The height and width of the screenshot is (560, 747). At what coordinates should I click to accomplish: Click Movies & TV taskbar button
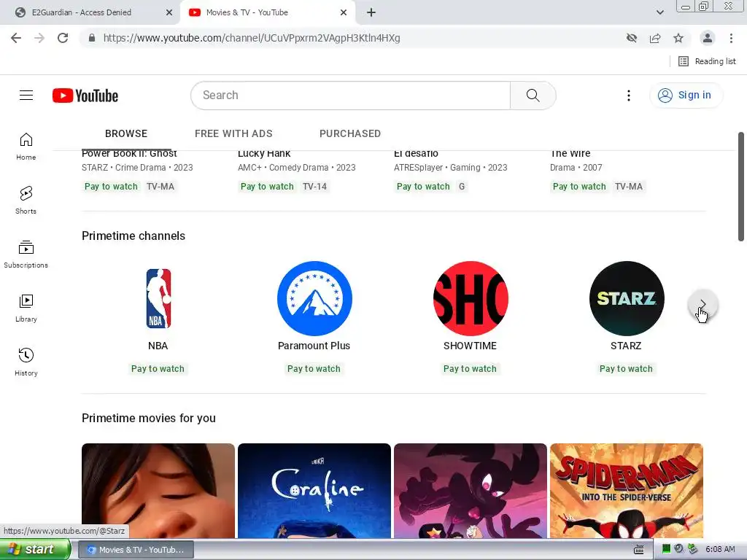(x=136, y=550)
